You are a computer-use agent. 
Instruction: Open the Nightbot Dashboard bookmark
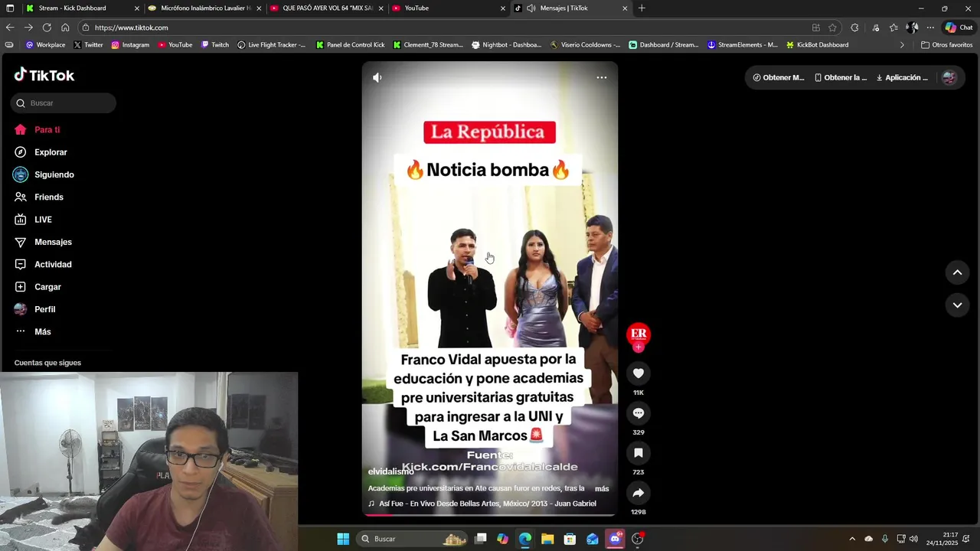506,45
